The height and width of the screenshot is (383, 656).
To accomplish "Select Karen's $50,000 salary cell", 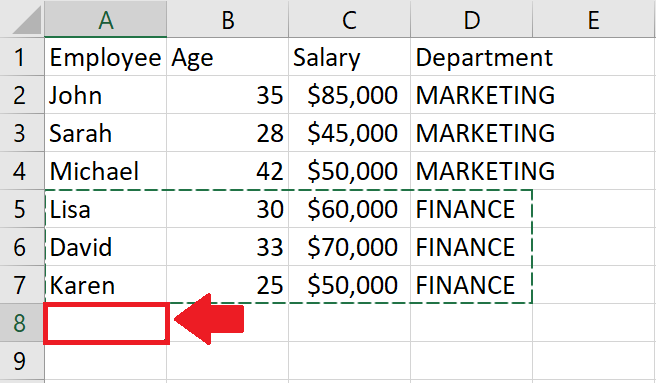I will point(349,285).
